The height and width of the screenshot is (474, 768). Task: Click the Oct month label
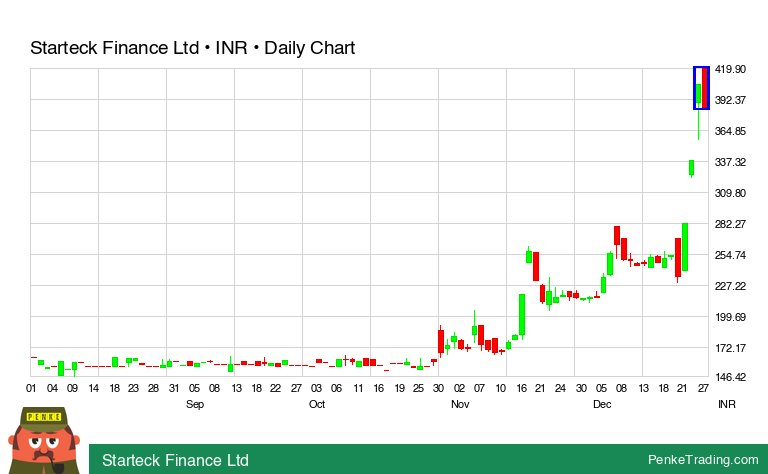317,404
